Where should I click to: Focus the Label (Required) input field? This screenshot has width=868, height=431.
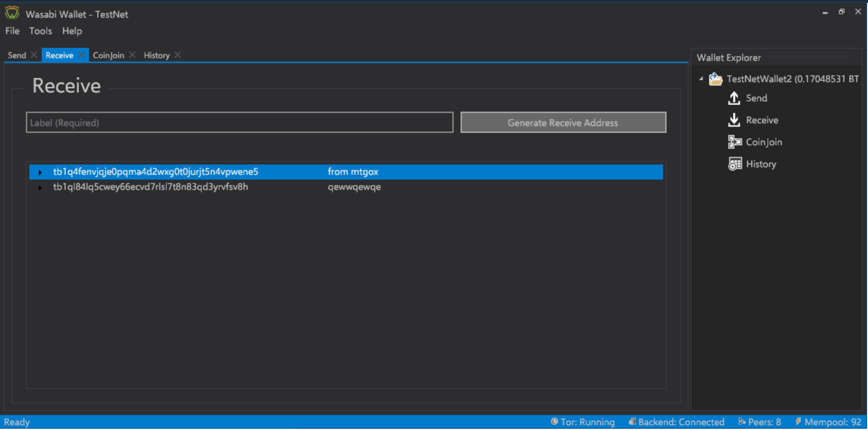pyautogui.click(x=239, y=123)
